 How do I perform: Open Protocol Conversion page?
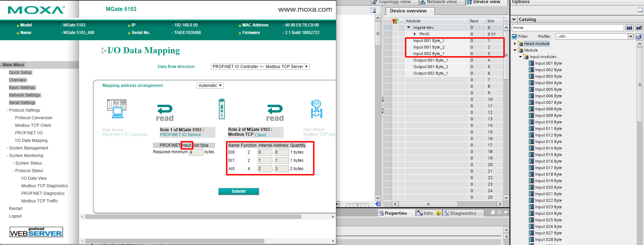pyautogui.click(x=34, y=118)
